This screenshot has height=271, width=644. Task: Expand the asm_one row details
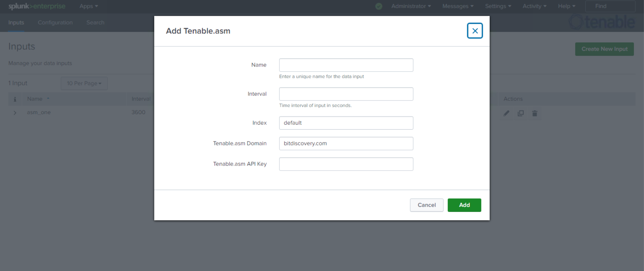pyautogui.click(x=15, y=113)
